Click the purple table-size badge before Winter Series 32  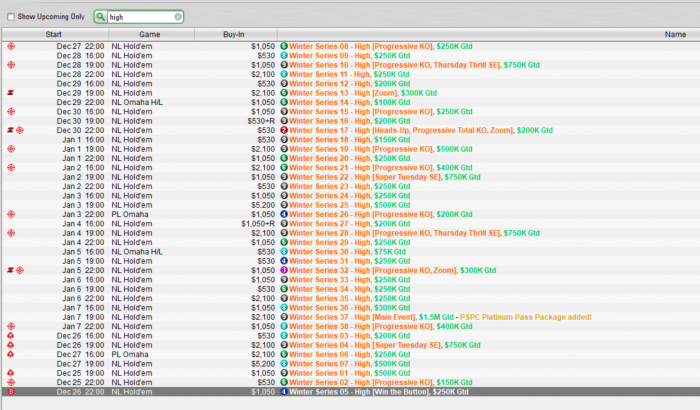[283, 271]
